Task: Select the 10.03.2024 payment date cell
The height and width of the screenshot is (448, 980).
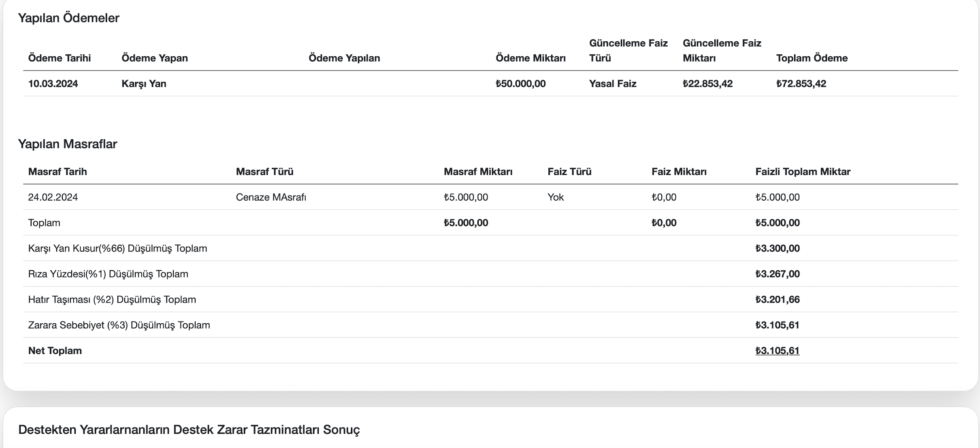Action: (x=53, y=84)
